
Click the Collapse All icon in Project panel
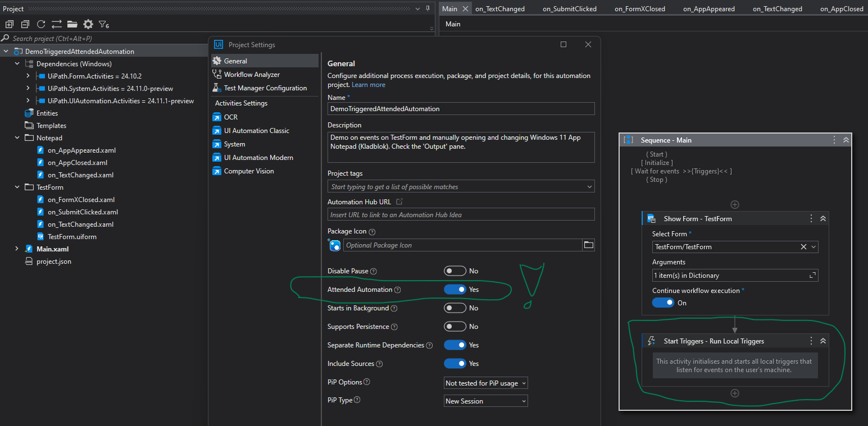[x=25, y=24]
